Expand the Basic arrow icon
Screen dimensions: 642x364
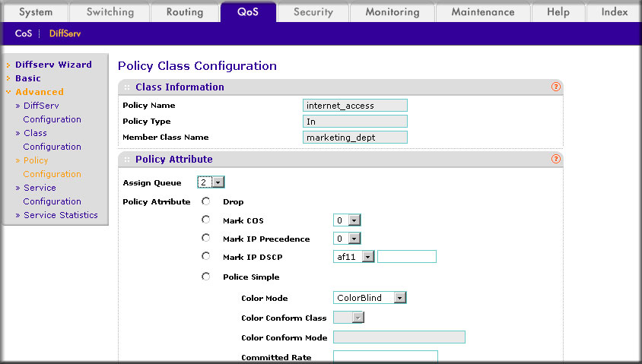(x=8, y=78)
